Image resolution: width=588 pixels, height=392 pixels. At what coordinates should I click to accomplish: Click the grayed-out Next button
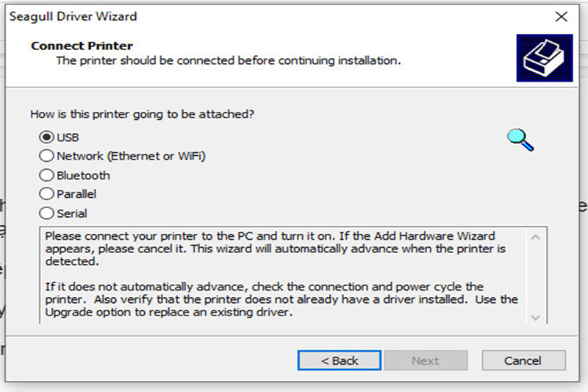click(426, 360)
